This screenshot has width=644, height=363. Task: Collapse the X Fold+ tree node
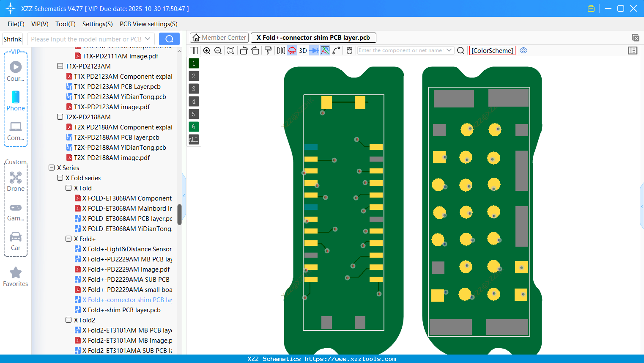pos(68,239)
